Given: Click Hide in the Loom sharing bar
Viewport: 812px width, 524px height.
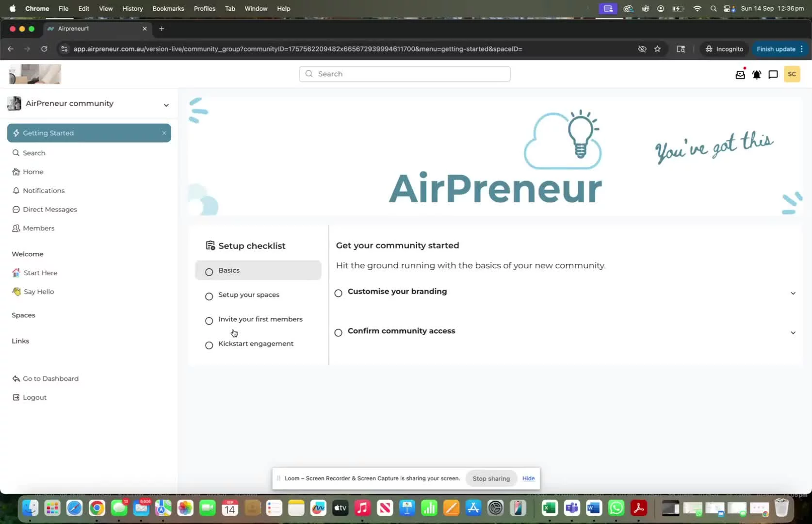Looking at the screenshot, I should coord(528,478).
